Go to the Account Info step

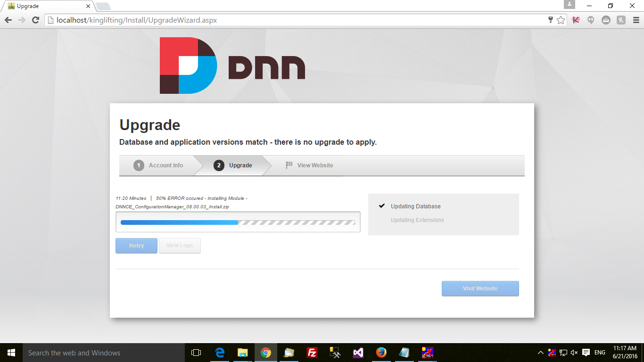click(158, 165)
